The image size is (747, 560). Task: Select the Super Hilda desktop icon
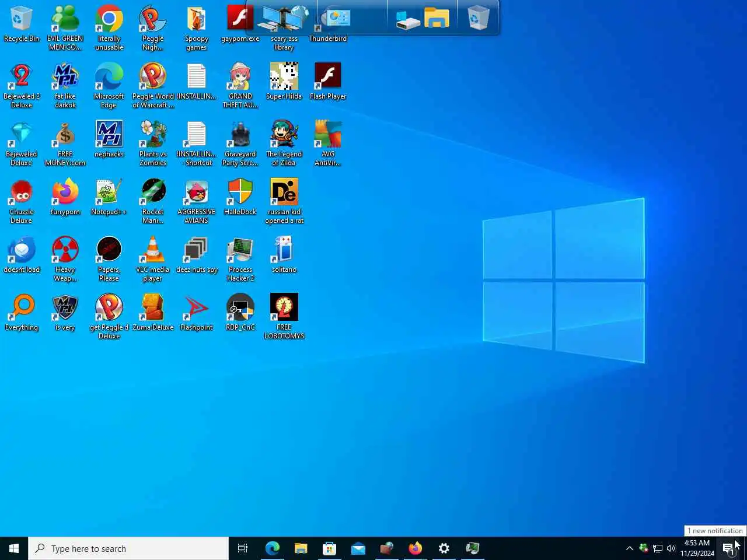pyautogui.click(x=284, y=82)
